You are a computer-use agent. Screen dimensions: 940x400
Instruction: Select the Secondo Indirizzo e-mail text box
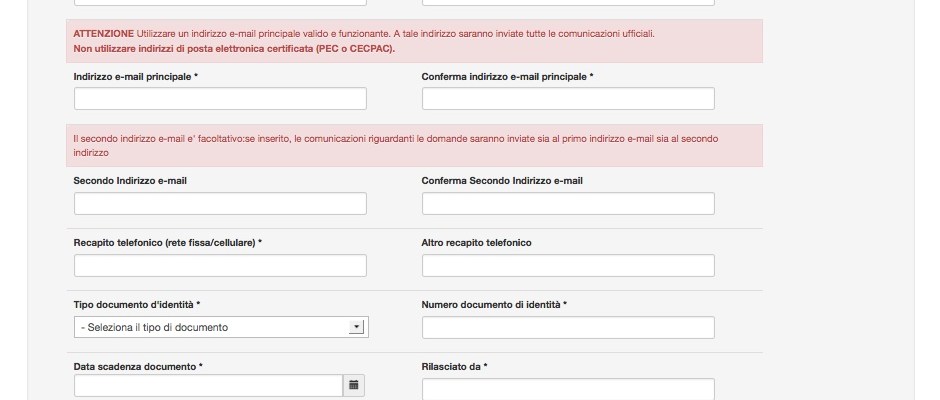[x=220, y=204]
